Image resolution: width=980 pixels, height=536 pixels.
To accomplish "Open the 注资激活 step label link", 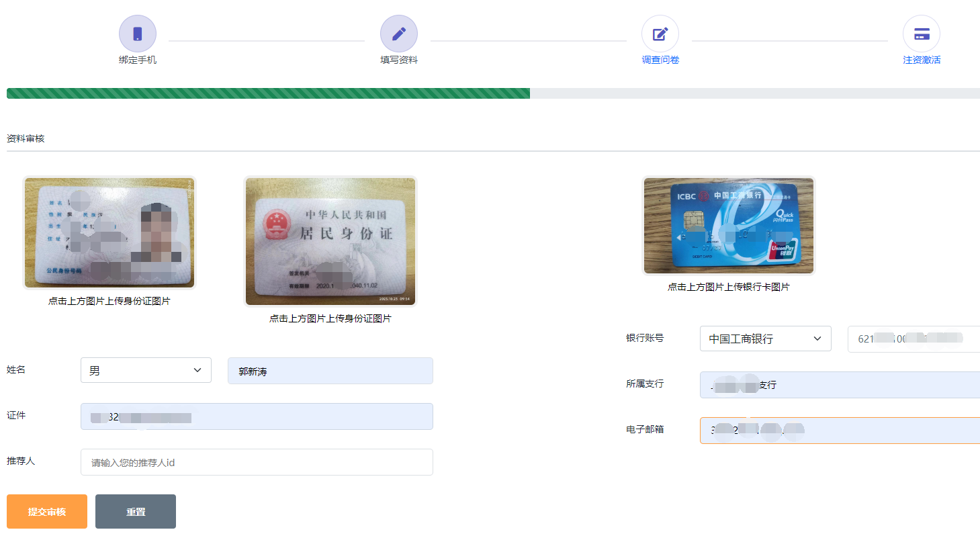I will tap(922, 60).
